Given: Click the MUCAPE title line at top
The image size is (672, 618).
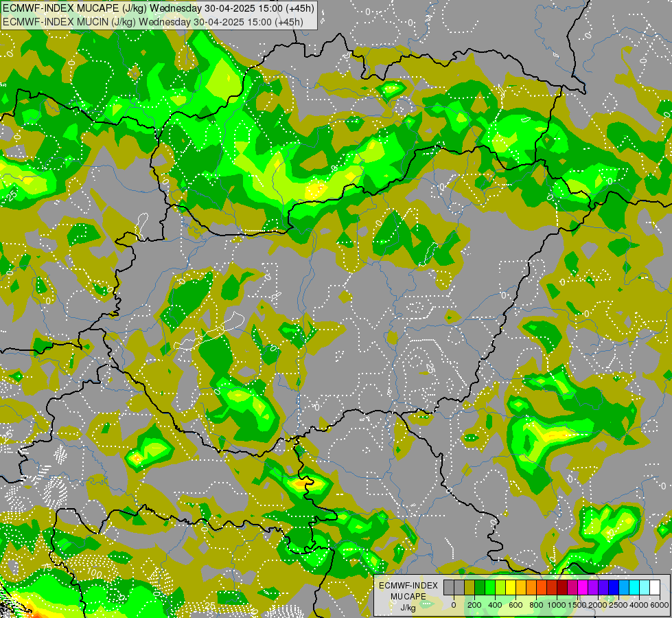Looking at the screenshot, I should coord(159,8).
